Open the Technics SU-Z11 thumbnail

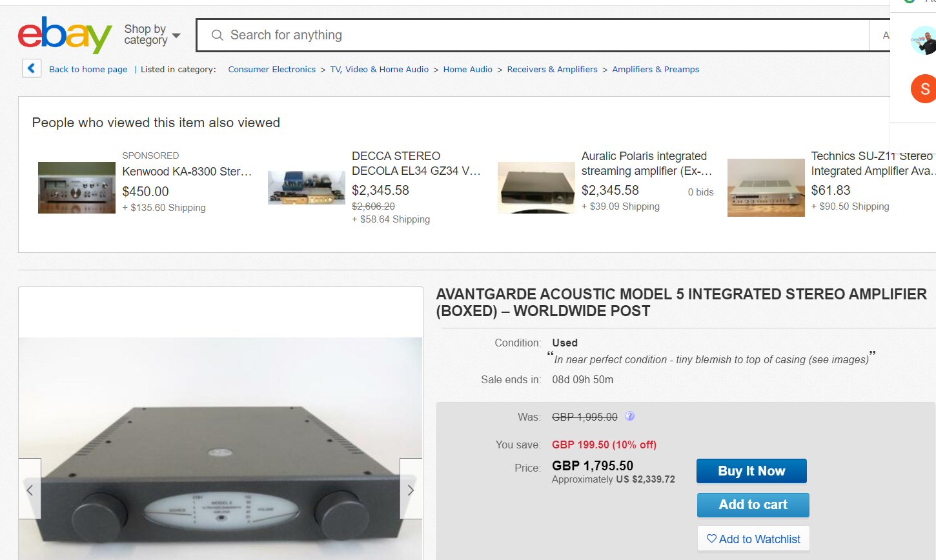(766, 188)
